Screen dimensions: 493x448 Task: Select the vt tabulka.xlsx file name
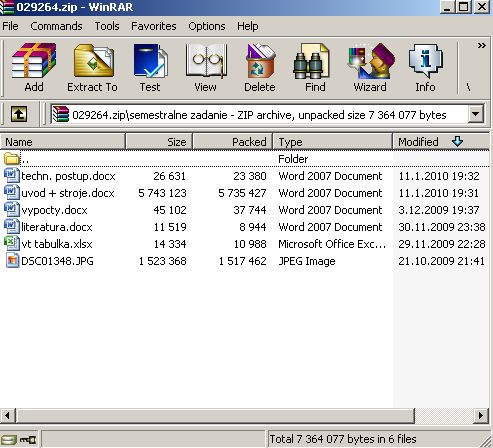57,244
